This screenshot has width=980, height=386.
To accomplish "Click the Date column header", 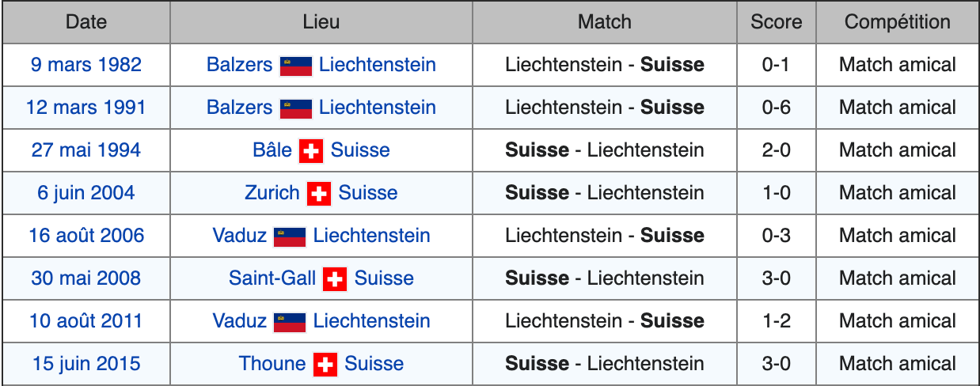I will click(86, 22).
